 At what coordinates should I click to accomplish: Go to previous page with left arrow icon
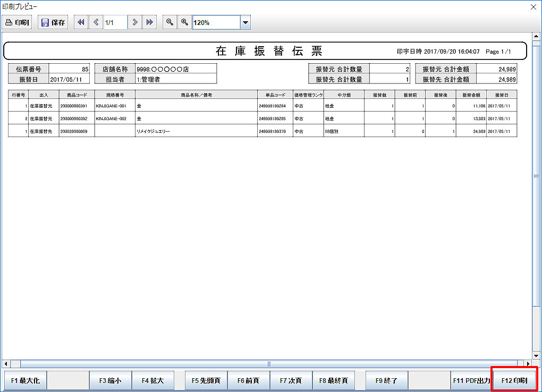pyautogui.click(x=96, y=22)
